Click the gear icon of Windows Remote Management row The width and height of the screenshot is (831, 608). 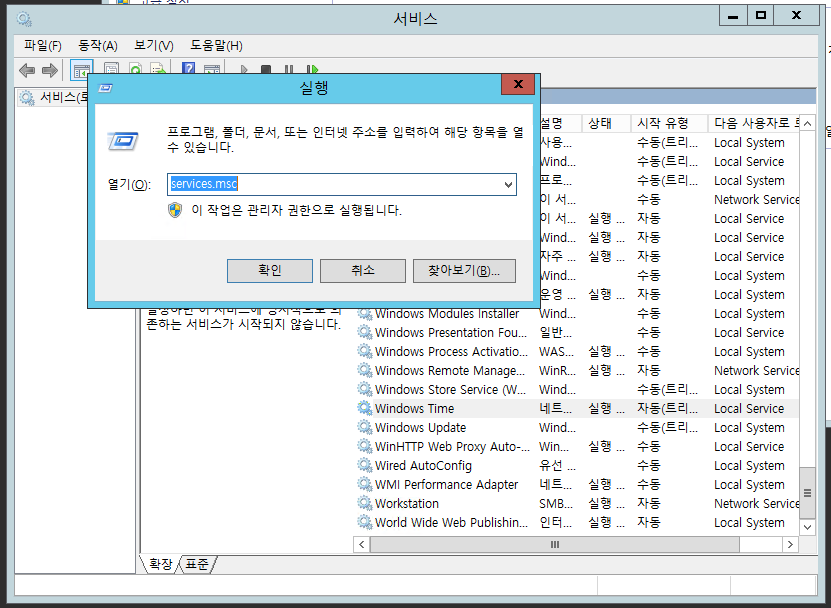365,371
